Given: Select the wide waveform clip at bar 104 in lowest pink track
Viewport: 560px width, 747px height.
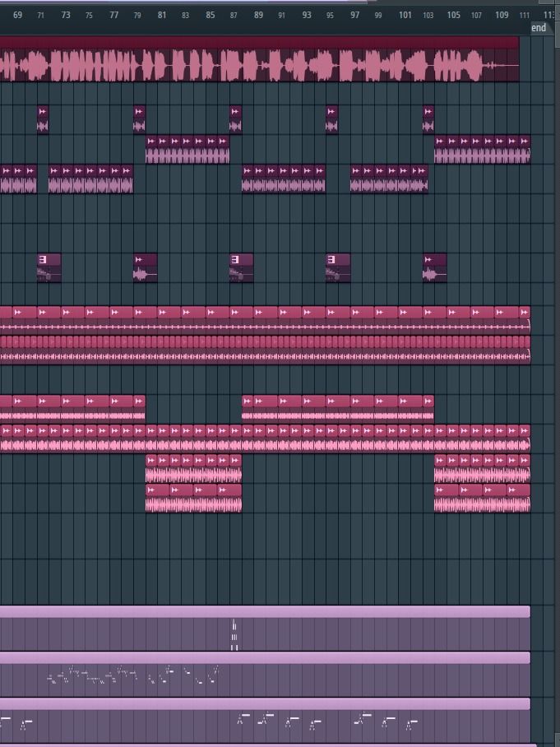Looking at the screenshot, I should (x=447, y=498).
